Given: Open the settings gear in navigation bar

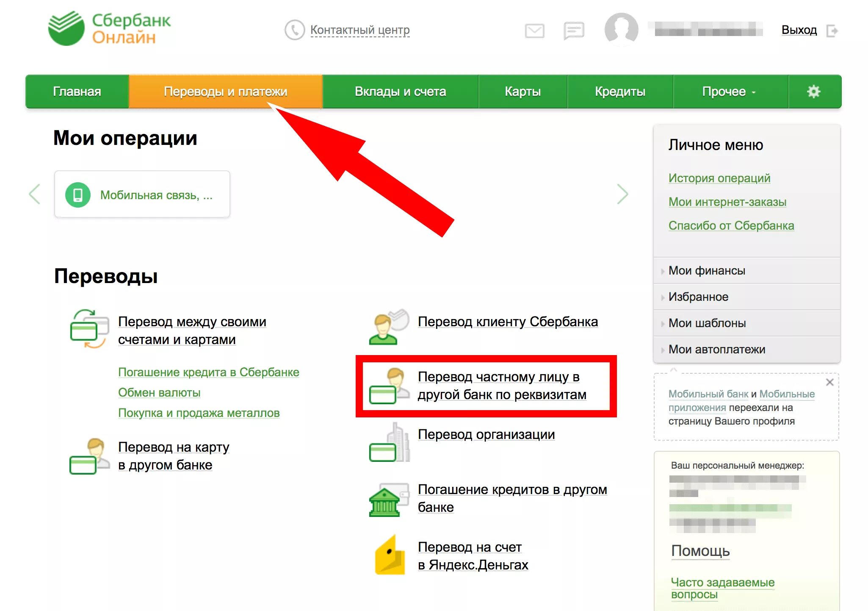Looking at the screenshot, I should click(813, 92).
